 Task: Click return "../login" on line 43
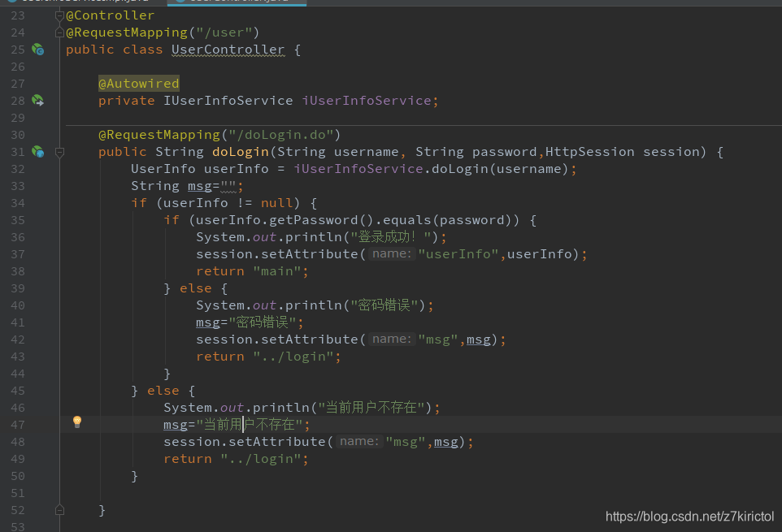point(268,357)
